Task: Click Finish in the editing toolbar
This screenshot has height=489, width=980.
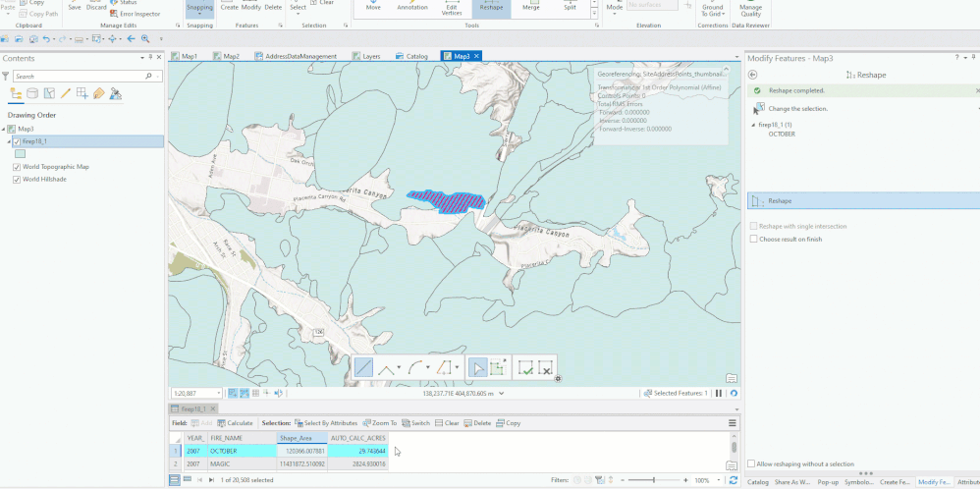Action: [x=526, y=368]
